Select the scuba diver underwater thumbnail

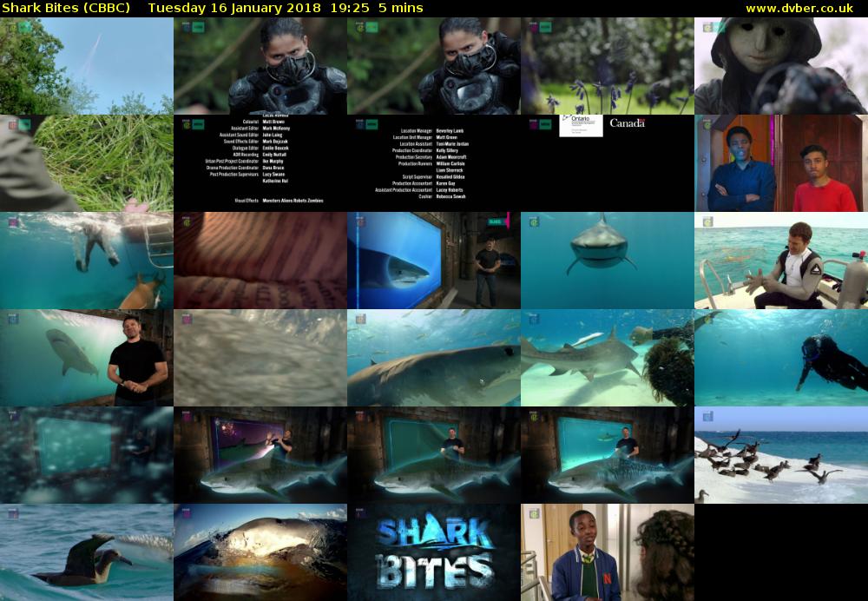[780, 358]
